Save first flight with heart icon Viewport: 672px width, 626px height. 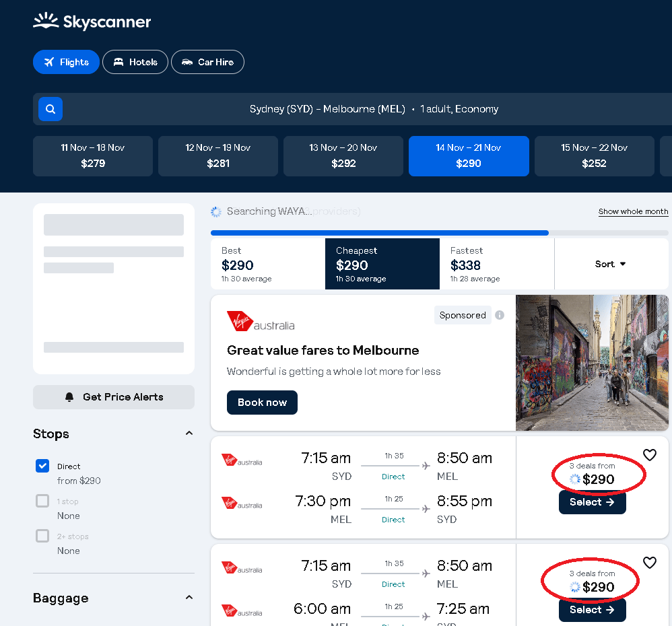(649, 455)
